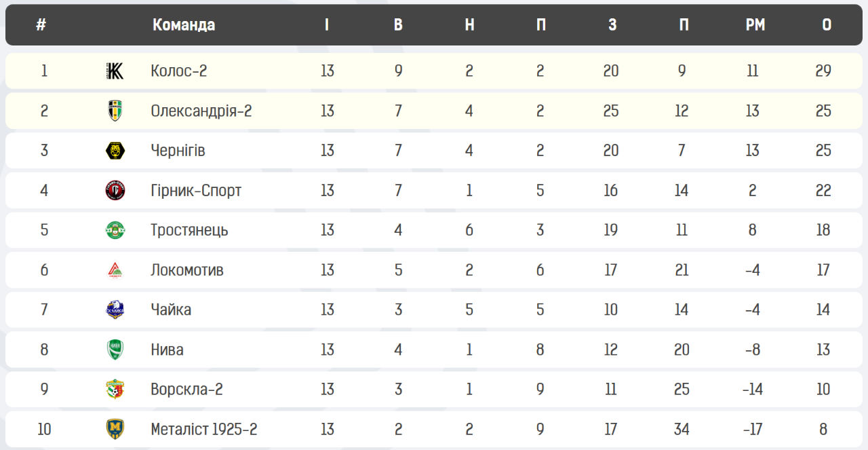Open the Чайка team crest

(x=115, y=310)
